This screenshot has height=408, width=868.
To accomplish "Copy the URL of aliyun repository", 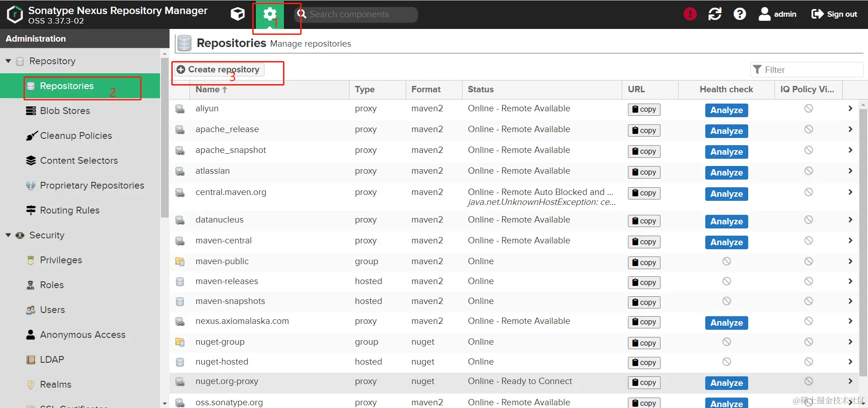I will point(644,109).
